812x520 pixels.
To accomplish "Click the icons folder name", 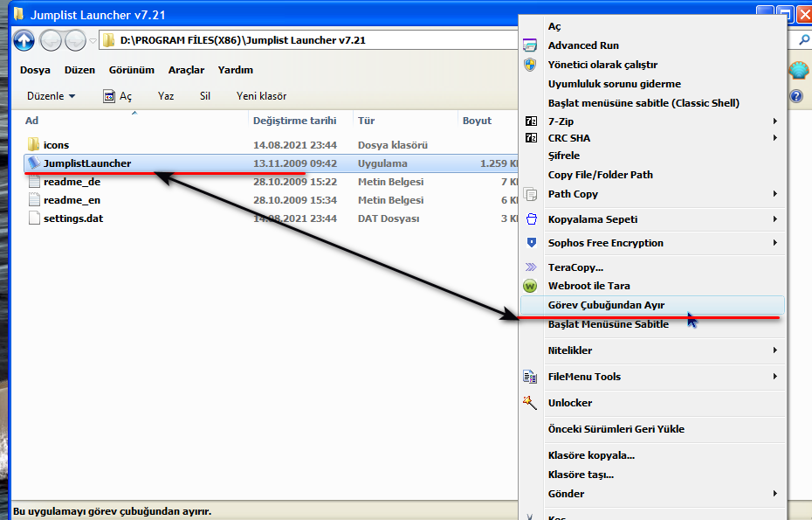I will 57,145.
